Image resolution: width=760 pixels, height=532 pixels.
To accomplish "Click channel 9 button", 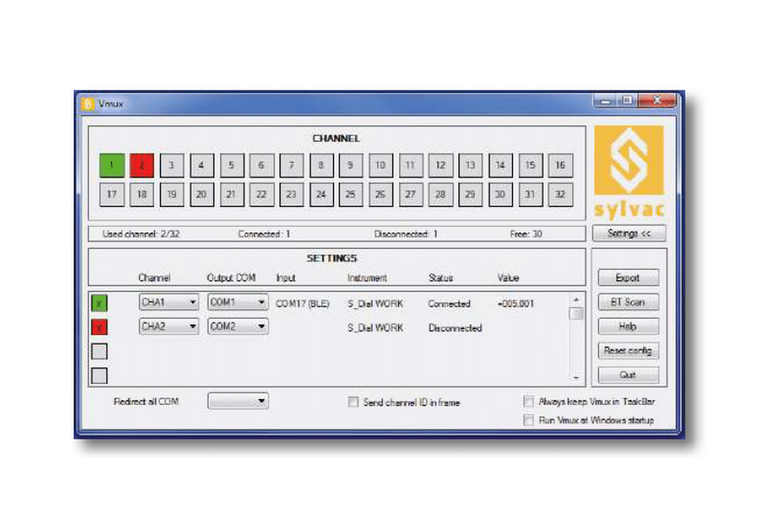I will 350,165.
